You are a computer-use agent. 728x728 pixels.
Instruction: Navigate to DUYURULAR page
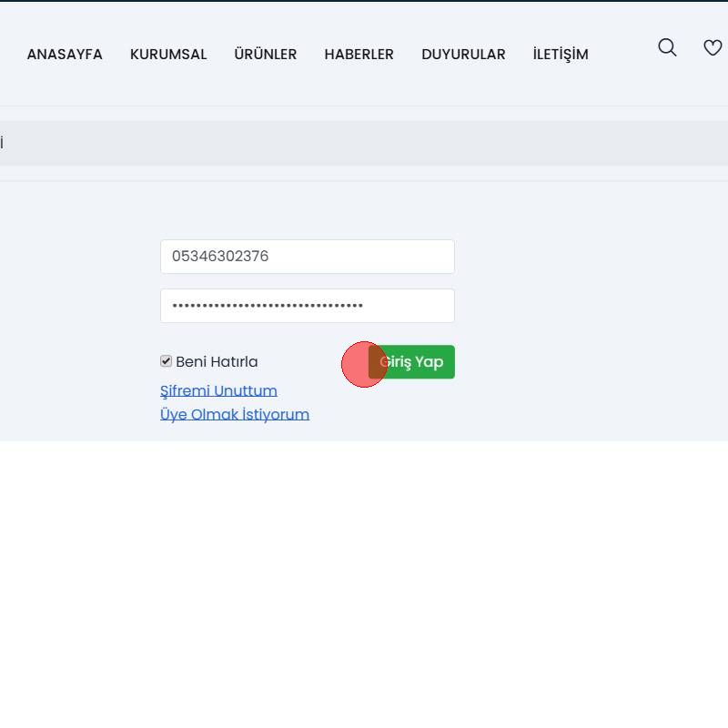(x=463, y=55)
